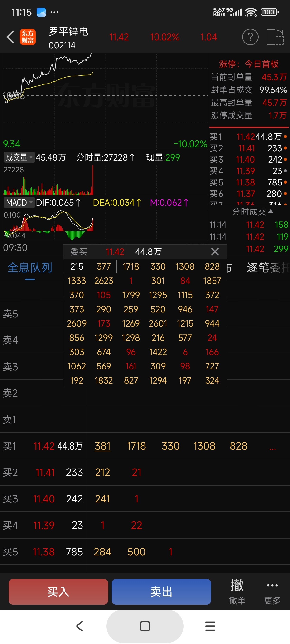The height and width of the screenshot is (644, 290).
Task: Switch to the 逐笔委托 tab
Action: [x=268, y=268]
